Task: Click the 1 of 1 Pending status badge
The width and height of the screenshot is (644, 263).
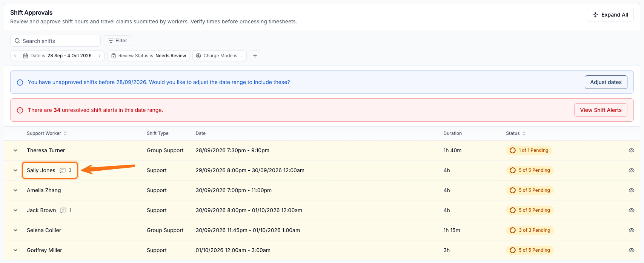Action: pyautogui.click(x=529, y=150)
